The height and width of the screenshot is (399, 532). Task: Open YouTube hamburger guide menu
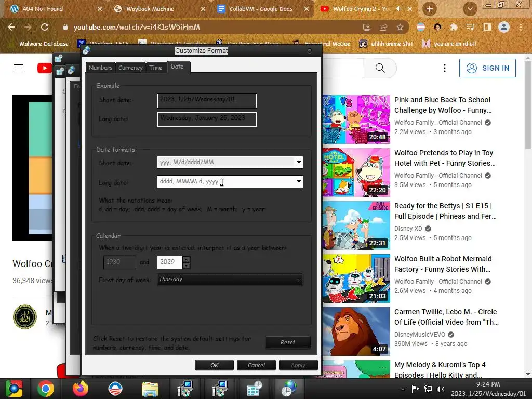[19, 68]
